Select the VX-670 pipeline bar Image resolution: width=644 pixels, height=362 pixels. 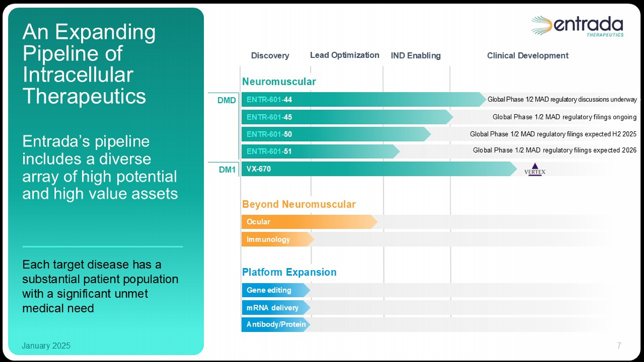(378, 169)
